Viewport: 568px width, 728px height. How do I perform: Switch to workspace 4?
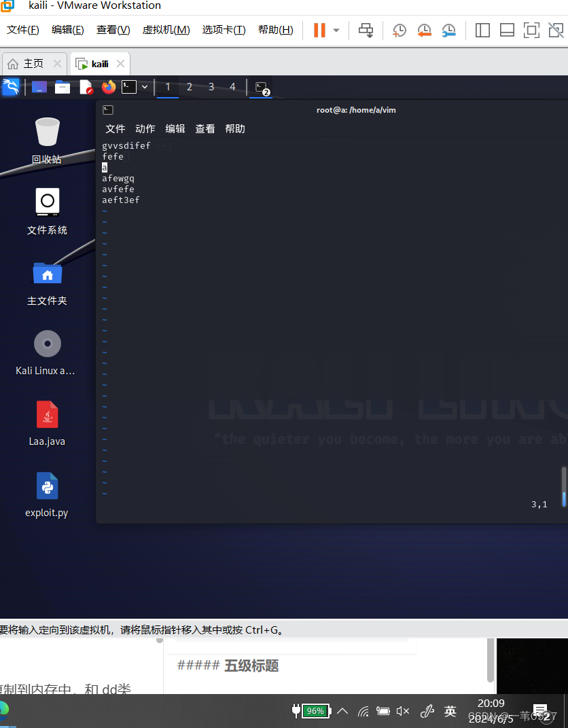tap(232, 87)
